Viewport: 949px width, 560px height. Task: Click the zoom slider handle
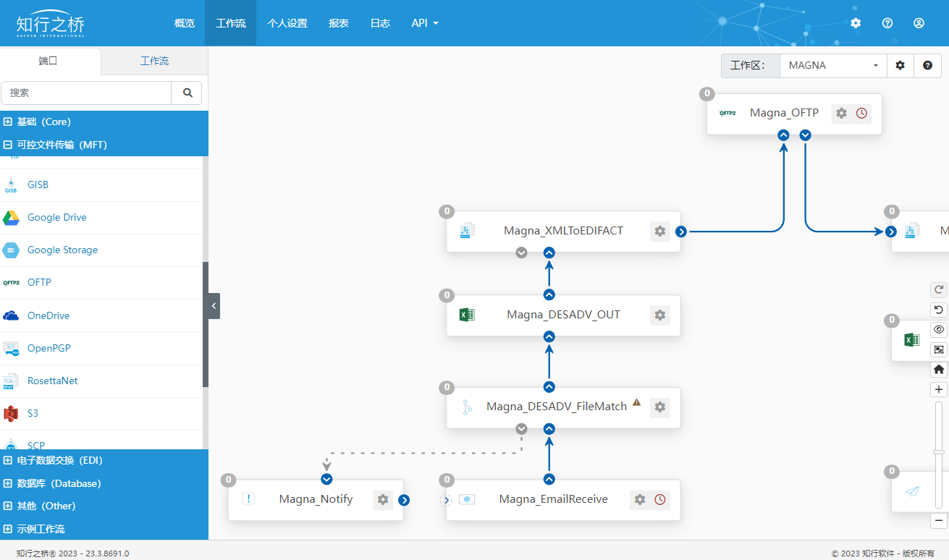[x=939, y=451]
